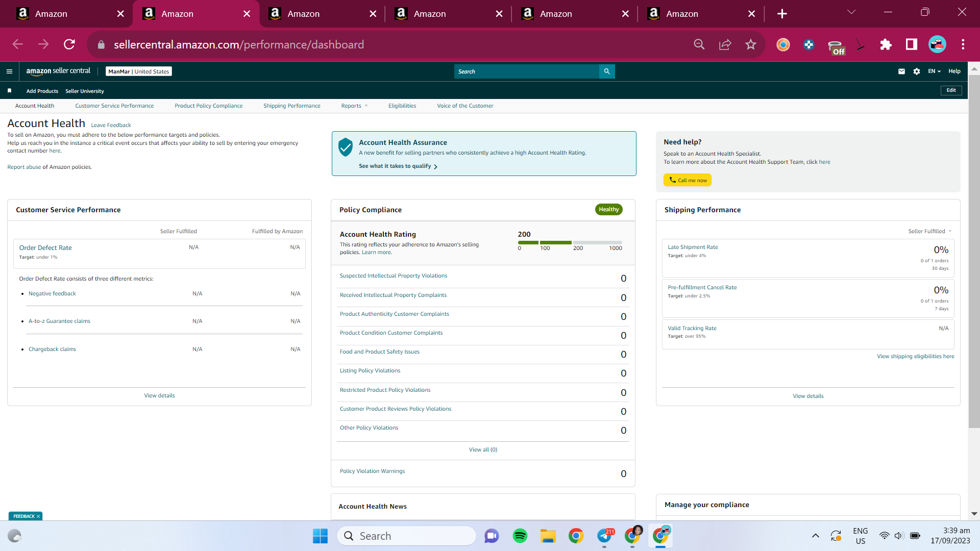Open the Eligibilities tab

[402, 106]
